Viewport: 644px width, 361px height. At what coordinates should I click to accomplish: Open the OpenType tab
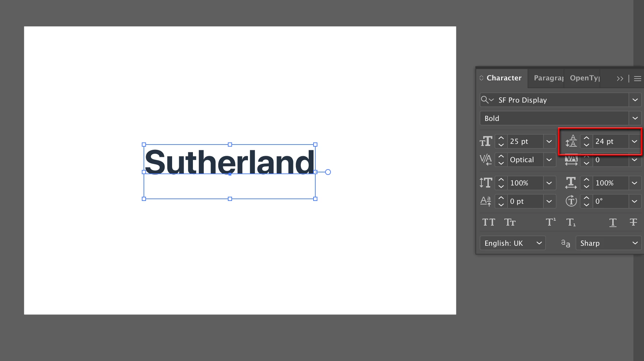(x=584, y=78)
